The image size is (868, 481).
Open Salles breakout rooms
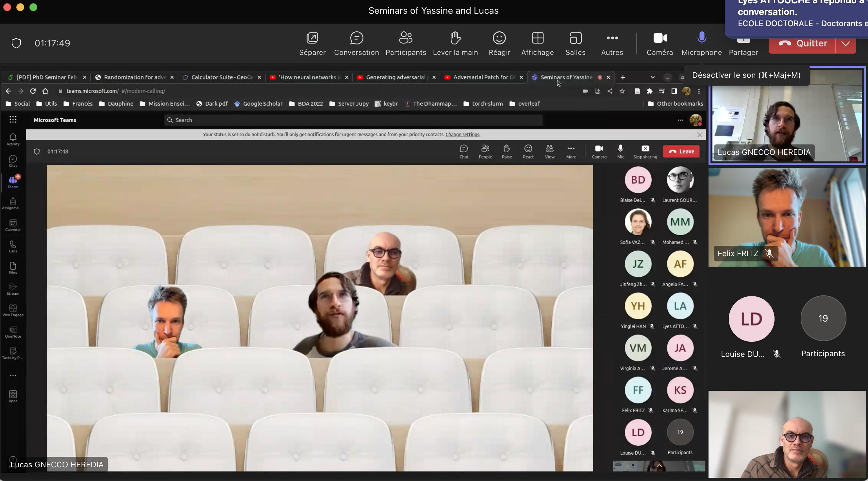click(x=576, y=44)
